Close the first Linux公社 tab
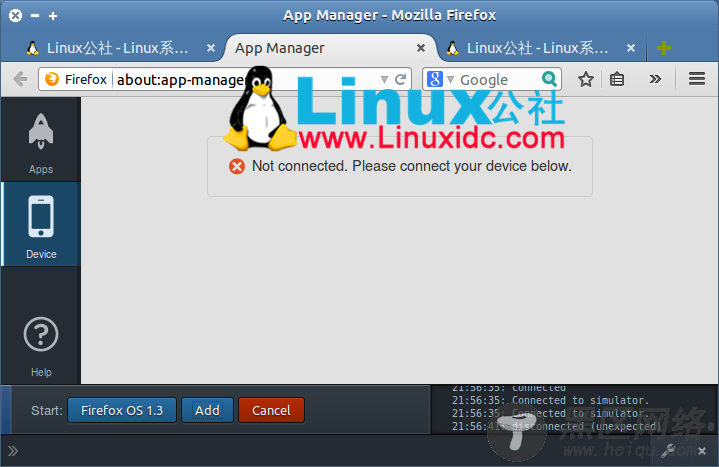 click(210, 48)
